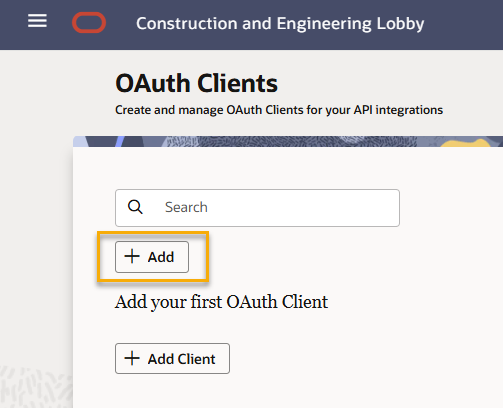The image size is (503, 408).
Task: Click the Add Client button
Action: point(172,359)
